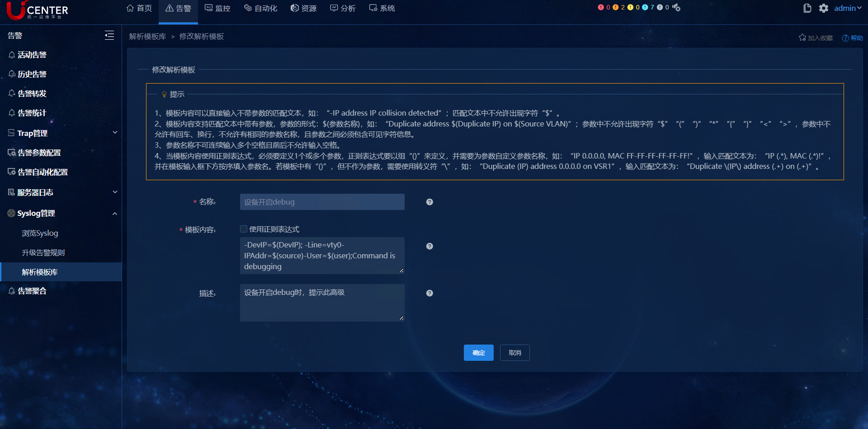
Task: Open 告警聚合 via its bell icon
Action: click(12, 291)
